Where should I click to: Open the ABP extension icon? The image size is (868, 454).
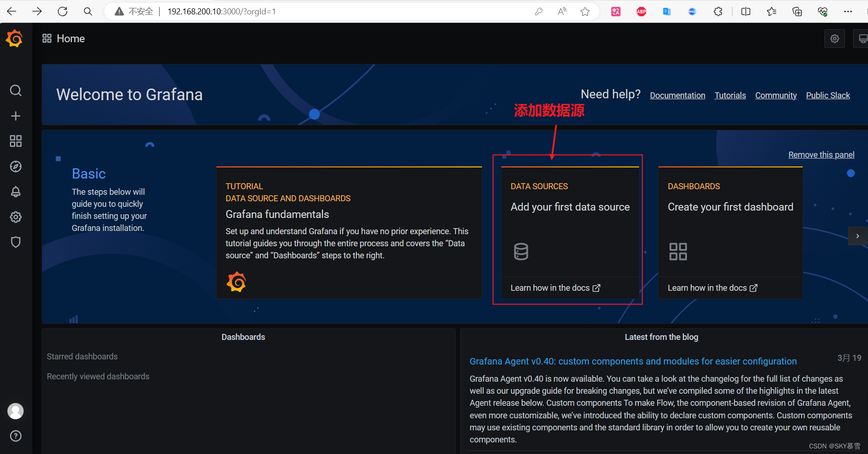[641, 12]
